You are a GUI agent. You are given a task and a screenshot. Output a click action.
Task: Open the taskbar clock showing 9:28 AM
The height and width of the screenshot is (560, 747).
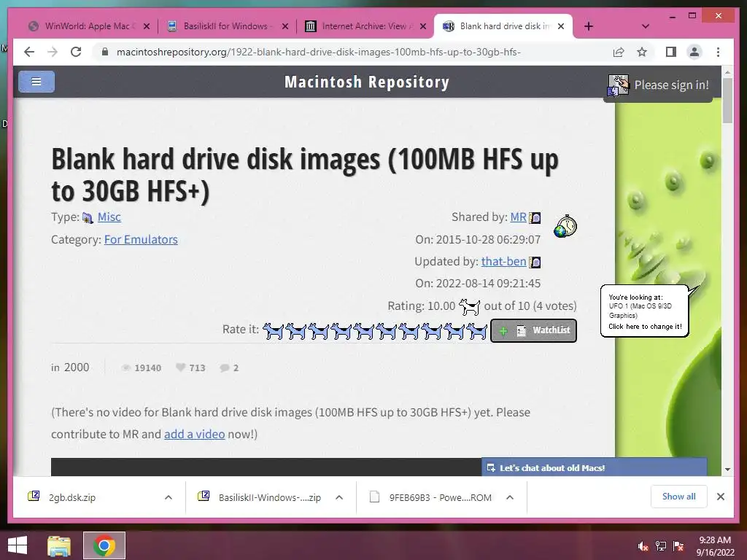coord(715,546)
